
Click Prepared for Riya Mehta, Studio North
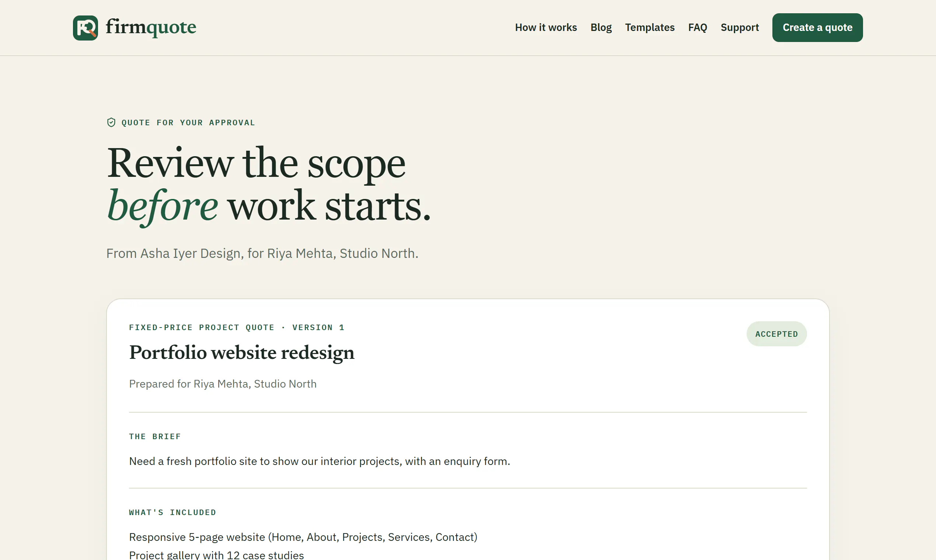(x=223, y=384)
